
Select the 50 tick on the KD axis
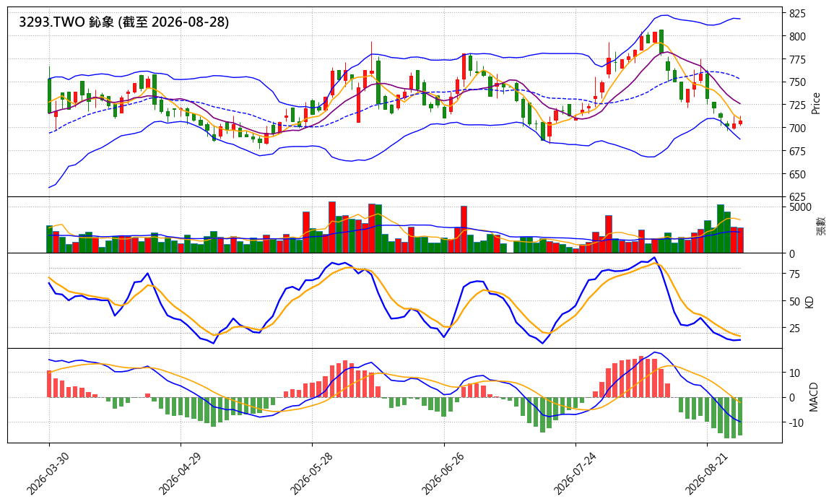coord(794,301)
